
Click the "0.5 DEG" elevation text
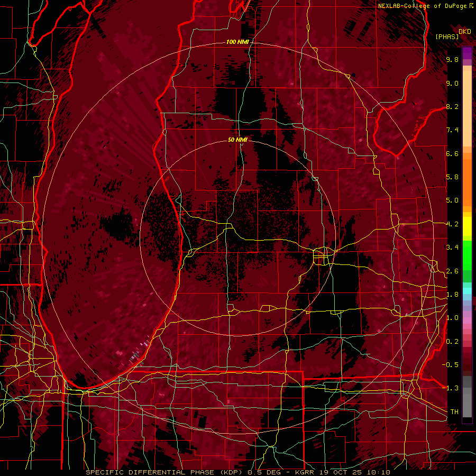point(265,472)
